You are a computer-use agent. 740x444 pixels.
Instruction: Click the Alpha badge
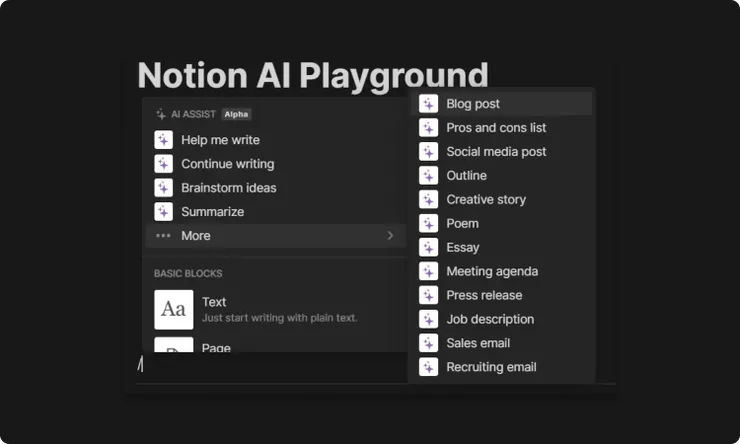[236, 114]
